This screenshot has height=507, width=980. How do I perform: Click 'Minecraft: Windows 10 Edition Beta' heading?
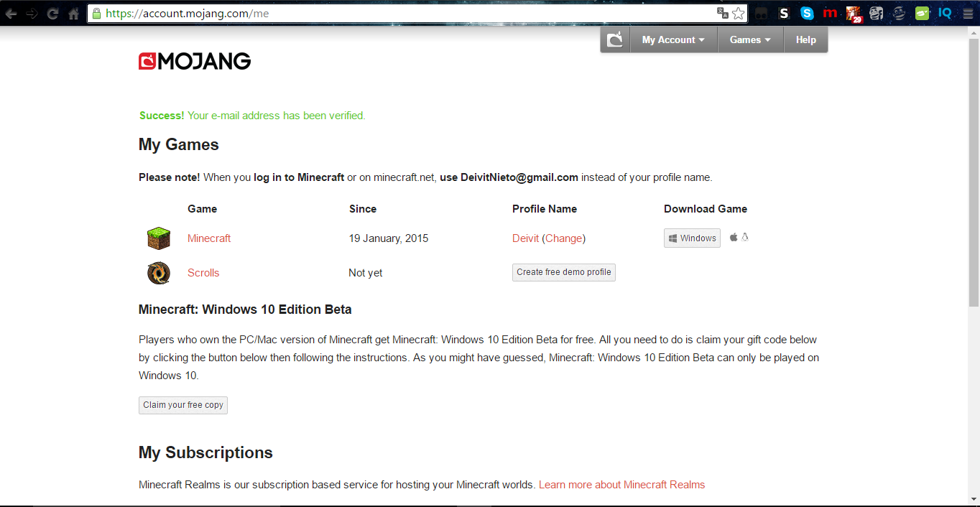[245, 310]
